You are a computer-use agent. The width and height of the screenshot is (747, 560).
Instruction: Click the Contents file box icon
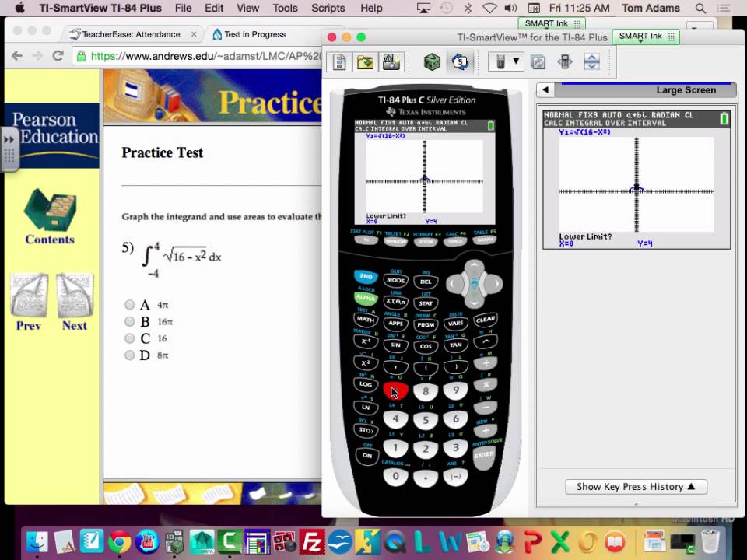pyautogui.click(x=50, y=210)
